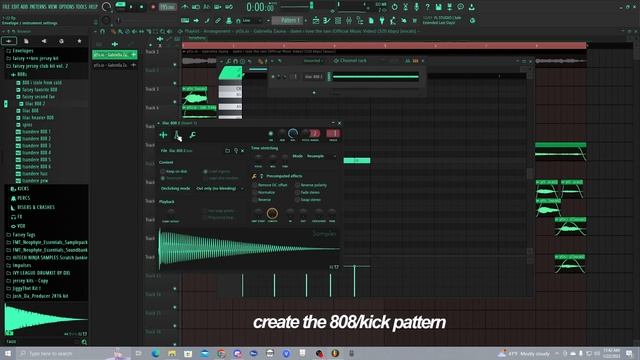Click the save project floppy icon

pos(438,7)
